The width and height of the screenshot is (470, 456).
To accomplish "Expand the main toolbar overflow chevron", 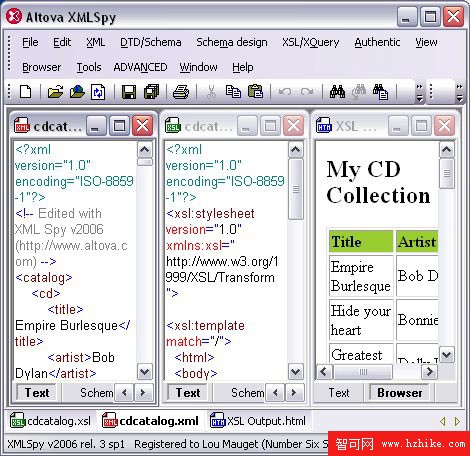I will coord(419,92).
